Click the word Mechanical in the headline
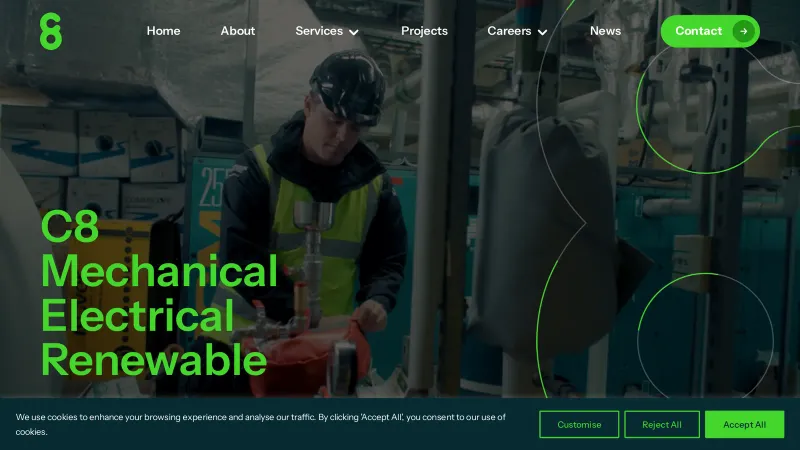Screen dimensions: 800x450 tap(159, 271)
